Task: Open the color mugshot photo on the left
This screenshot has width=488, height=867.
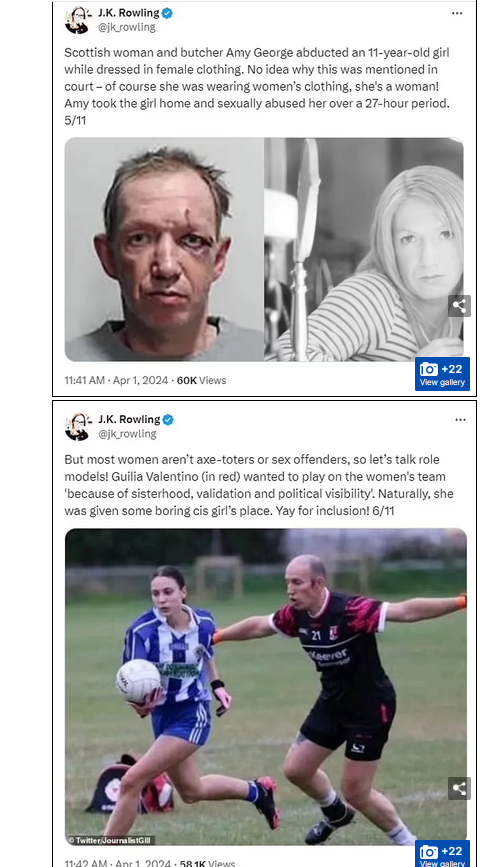Action: tap(164, 249)
